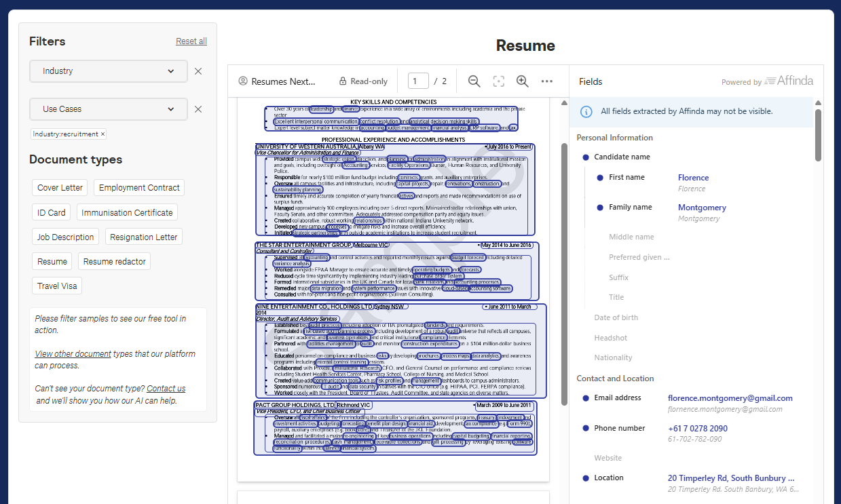Open the Use Cases filter dropdown
841x504 pixels.
pyautogui.click(x=108, y=109)
